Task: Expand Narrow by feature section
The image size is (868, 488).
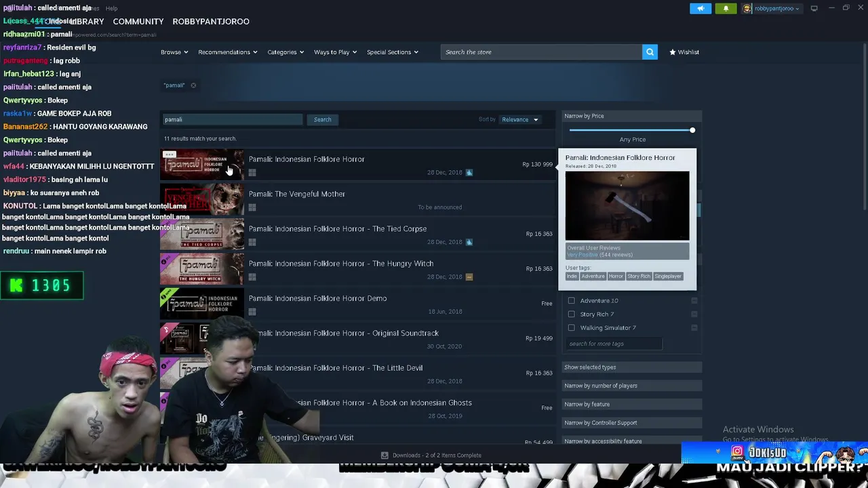Action: [632, 404]
